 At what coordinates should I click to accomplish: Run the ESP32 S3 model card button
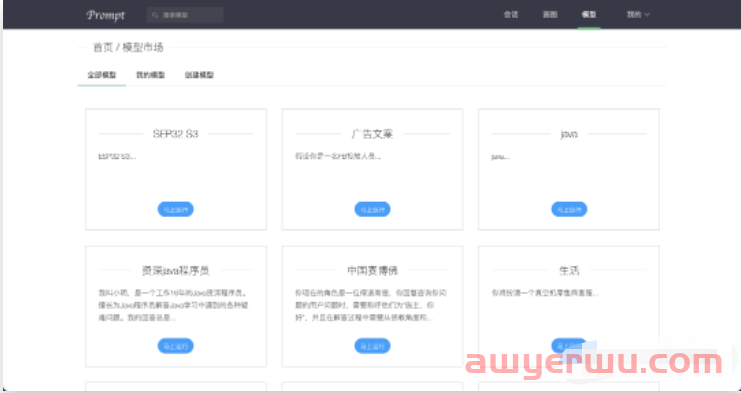[176, 209]
